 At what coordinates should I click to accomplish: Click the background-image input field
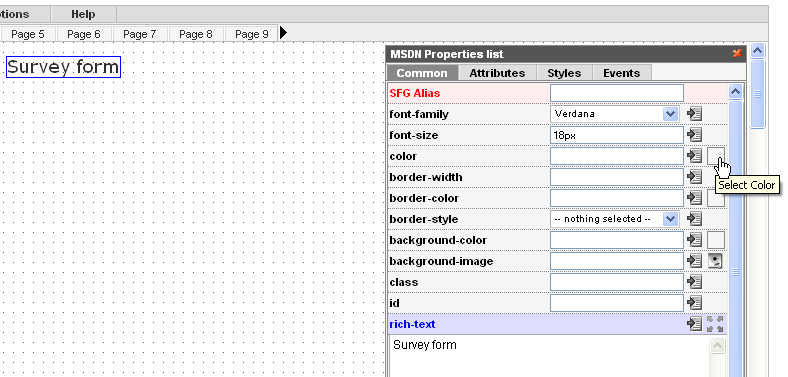click(x=617, y=261)
